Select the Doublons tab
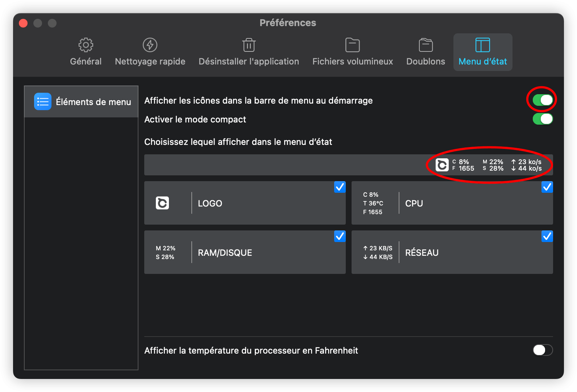 click(x=426, y=52)
